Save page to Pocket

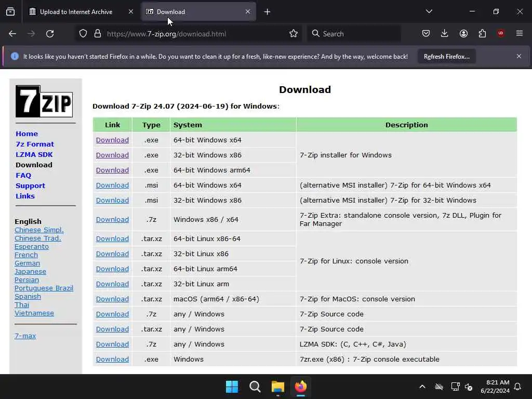point(426,34)
